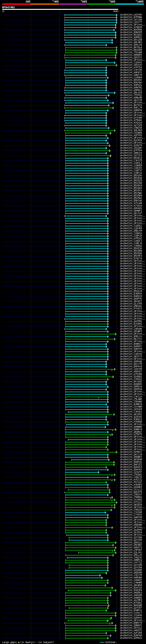Open hit UniRef100_C6TI89
The height and width of the screenshot is (644, 146).
point(131,20)
